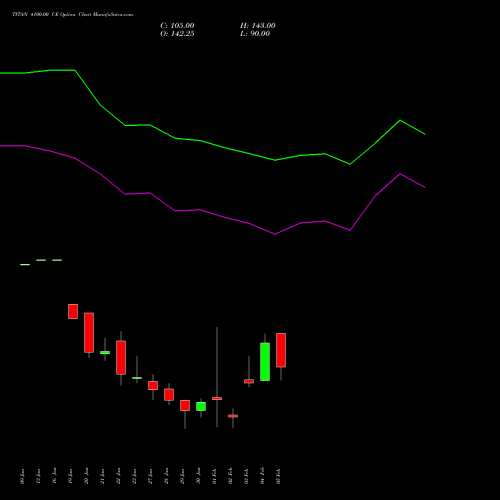Viewport: 500px width, 500px height.
Task: Select the 21 Jan date label
Action: [x=103, y=476]
